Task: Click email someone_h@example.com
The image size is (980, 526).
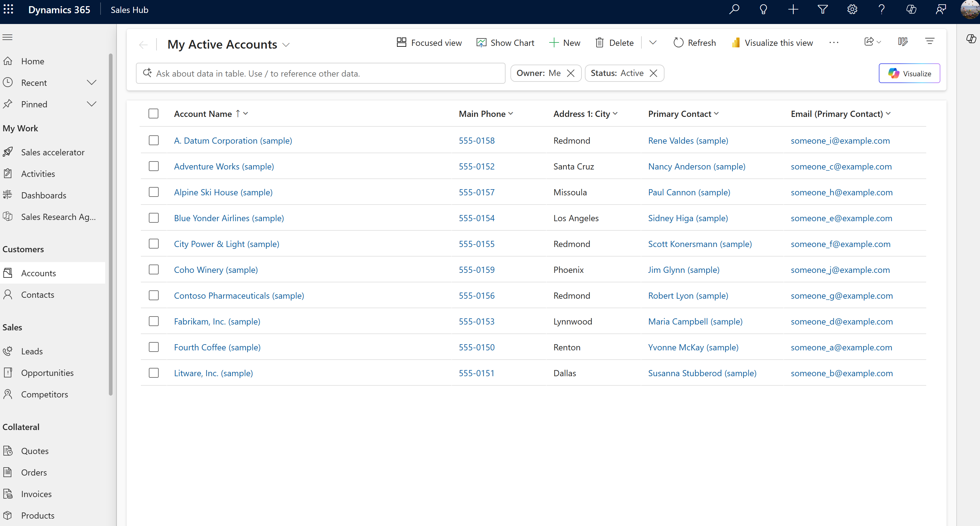Action: (x=842, y=192)
